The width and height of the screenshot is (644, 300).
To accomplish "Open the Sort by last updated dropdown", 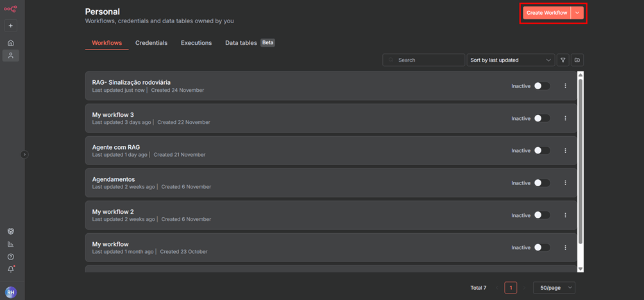I will 511,60.
